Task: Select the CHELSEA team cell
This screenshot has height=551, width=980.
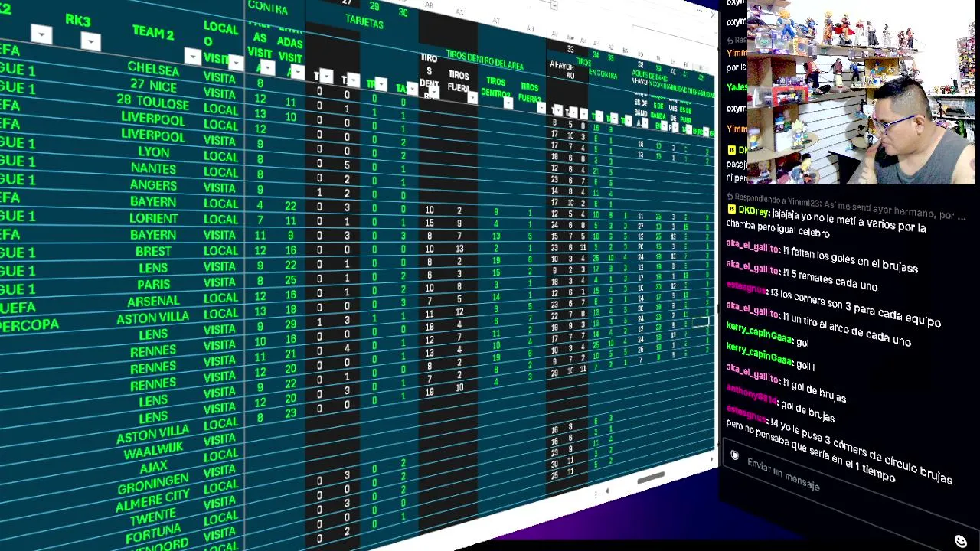Action: (153, 68)
